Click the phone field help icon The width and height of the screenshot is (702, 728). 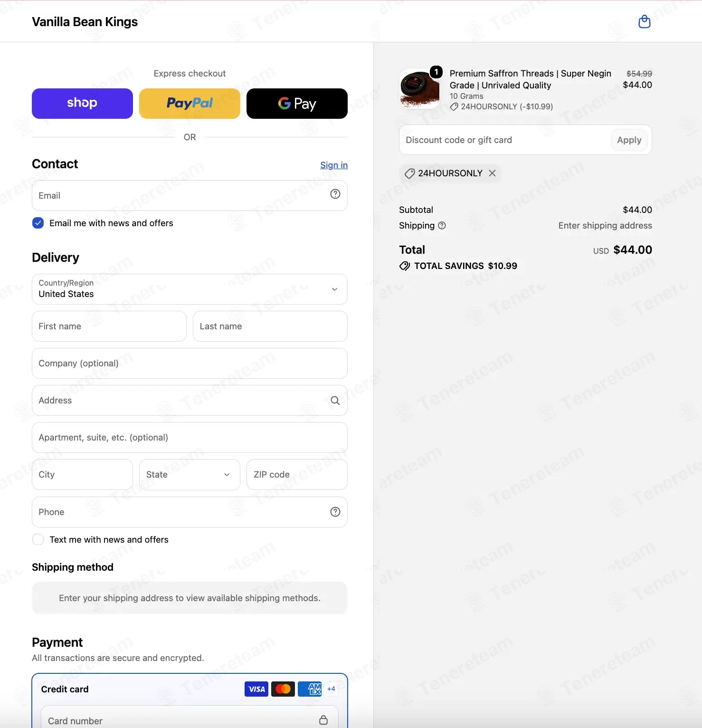335,512
